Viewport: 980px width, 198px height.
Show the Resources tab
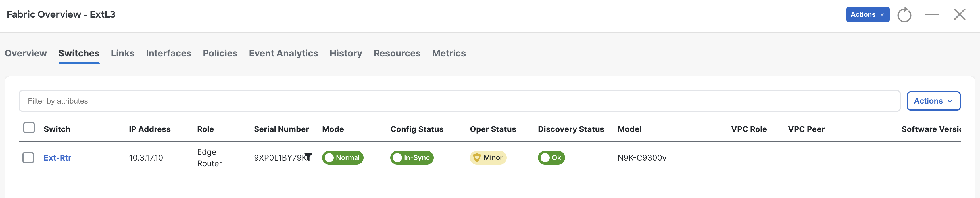(397, 53)
